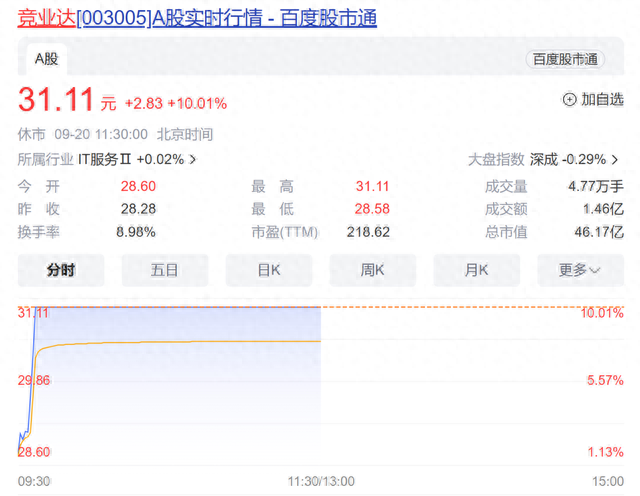Click the 加自选 label
Image resolution: width=640 pixels, height=496 pixels.
pyautogui.click(x=602, y=99)
